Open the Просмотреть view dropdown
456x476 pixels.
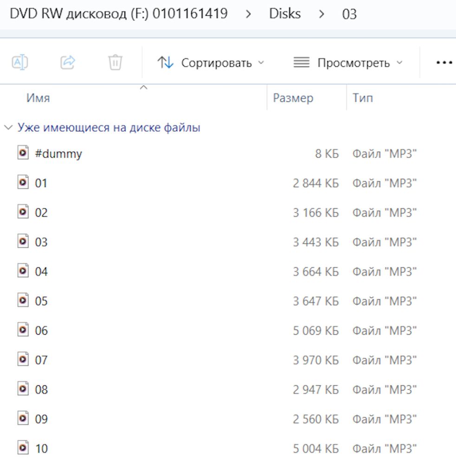[x=348, y=63]
